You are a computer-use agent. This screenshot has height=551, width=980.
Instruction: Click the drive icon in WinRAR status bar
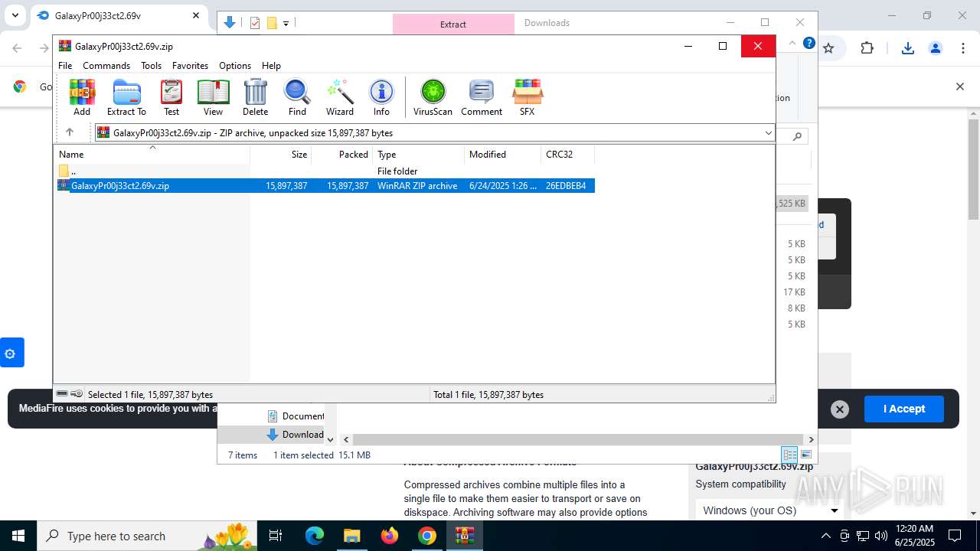click(63, 394)
